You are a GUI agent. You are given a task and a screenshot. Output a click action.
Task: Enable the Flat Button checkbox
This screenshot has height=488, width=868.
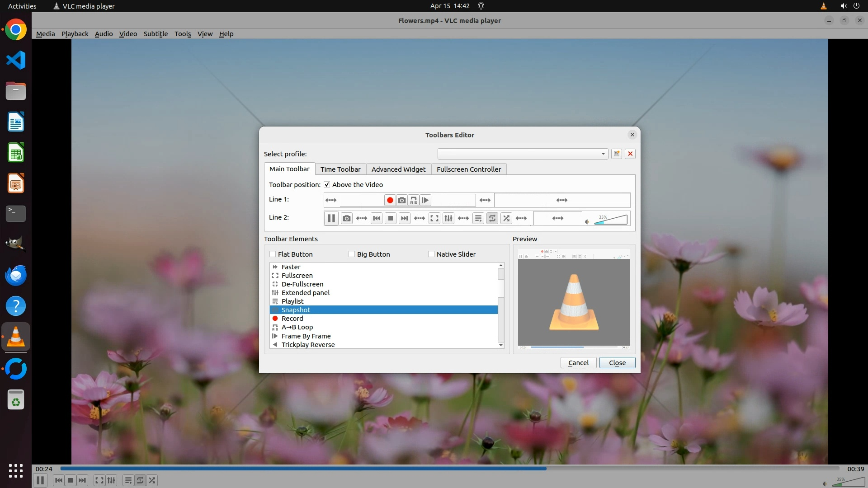[273, 254]
